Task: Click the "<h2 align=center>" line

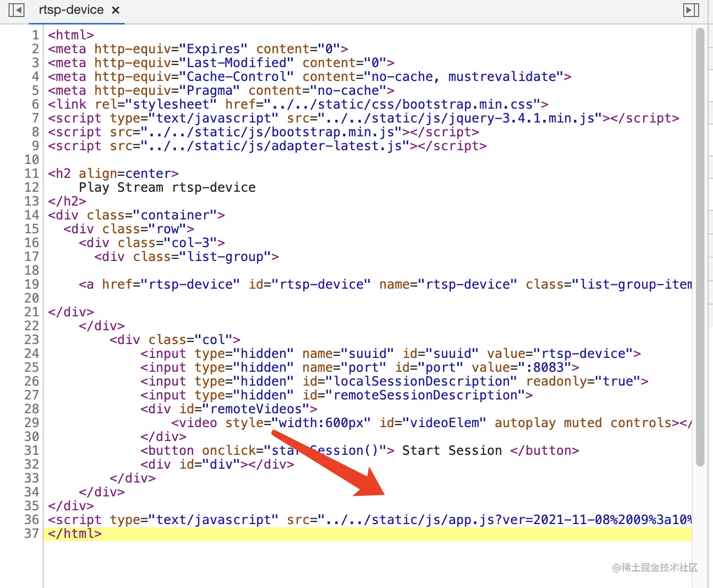Action: pyautogui.click(x=113, y=174)
